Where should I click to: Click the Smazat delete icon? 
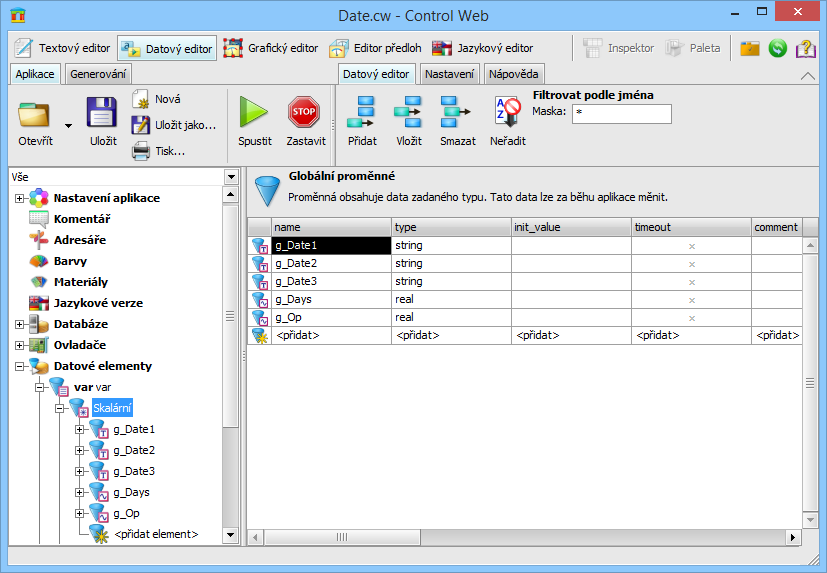[457, 112]
